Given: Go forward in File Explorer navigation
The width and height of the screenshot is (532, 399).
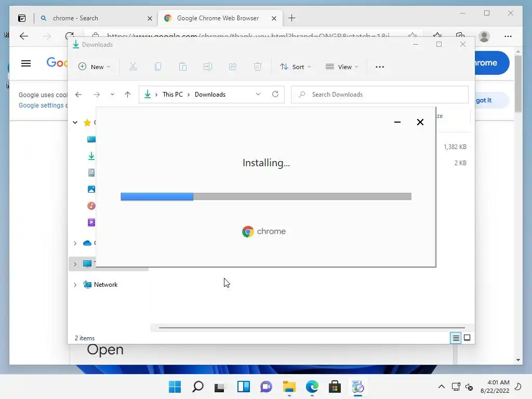Looking at the screenshot, I should point(97,95).
